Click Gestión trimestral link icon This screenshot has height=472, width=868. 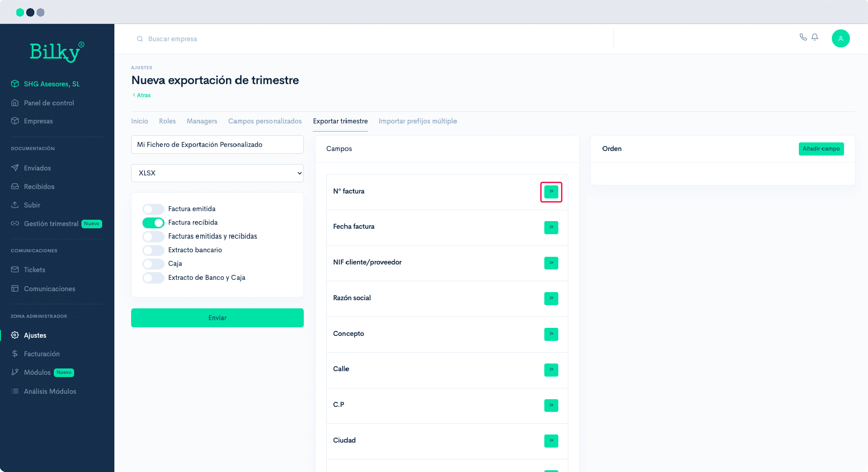(15, 223)
